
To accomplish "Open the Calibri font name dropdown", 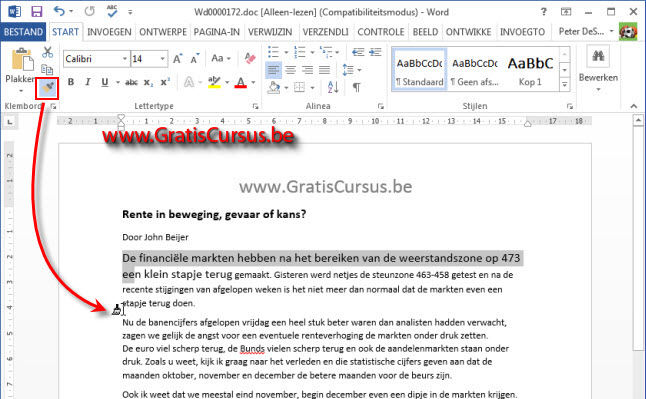I will [x=124, y=59].
